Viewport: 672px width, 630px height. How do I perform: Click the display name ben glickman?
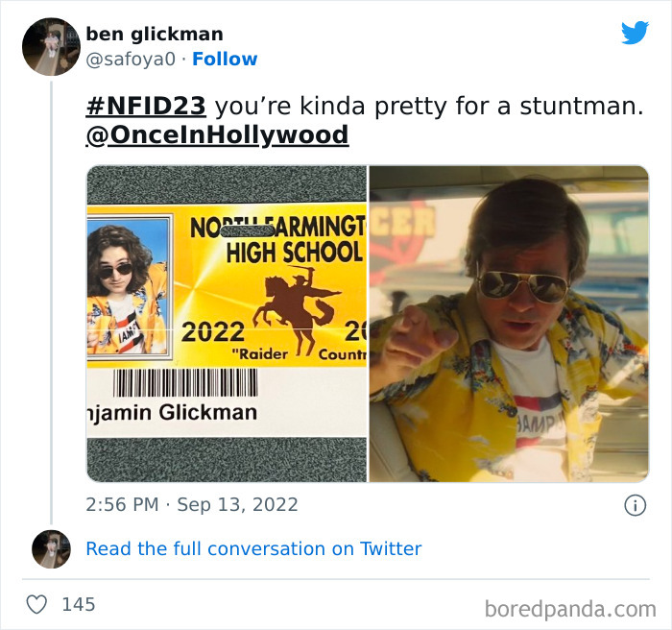155,34
